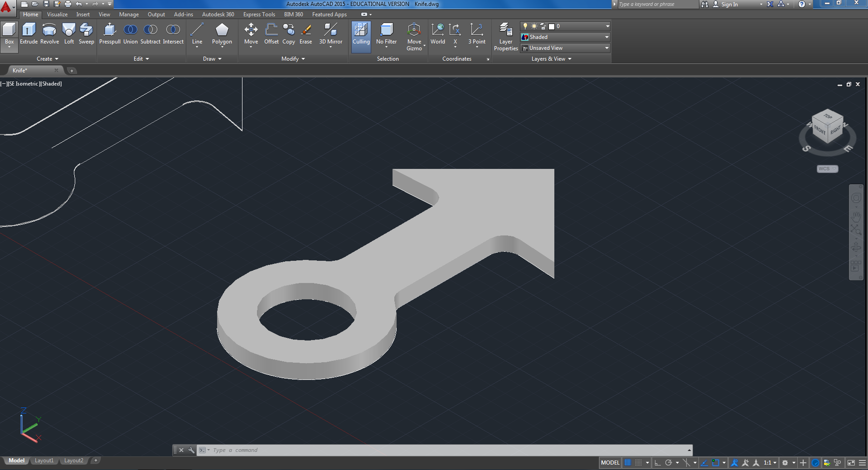Click the Plot printer icon
The width and height of the screenshot is (868, 470).
click(x=68, y=4)
